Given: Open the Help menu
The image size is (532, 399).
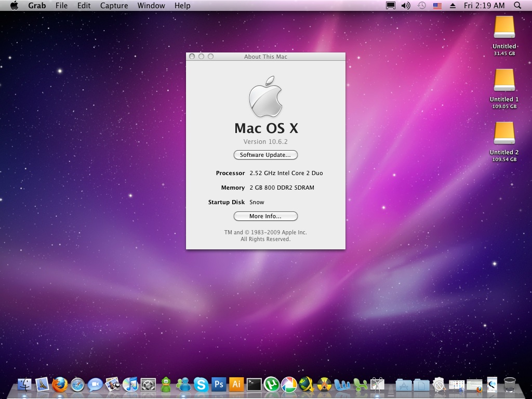Looking at the screenshot, I should 182,5.
